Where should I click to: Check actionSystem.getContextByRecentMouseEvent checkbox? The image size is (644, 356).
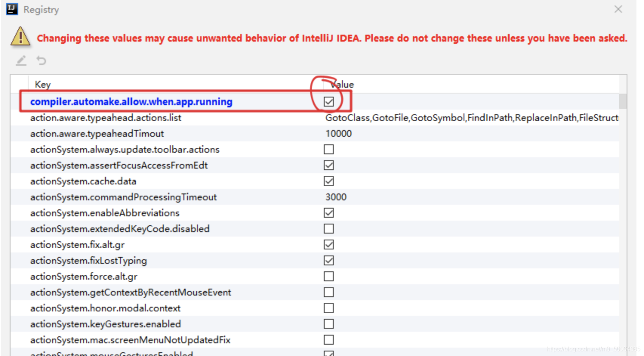coord(329,292)
